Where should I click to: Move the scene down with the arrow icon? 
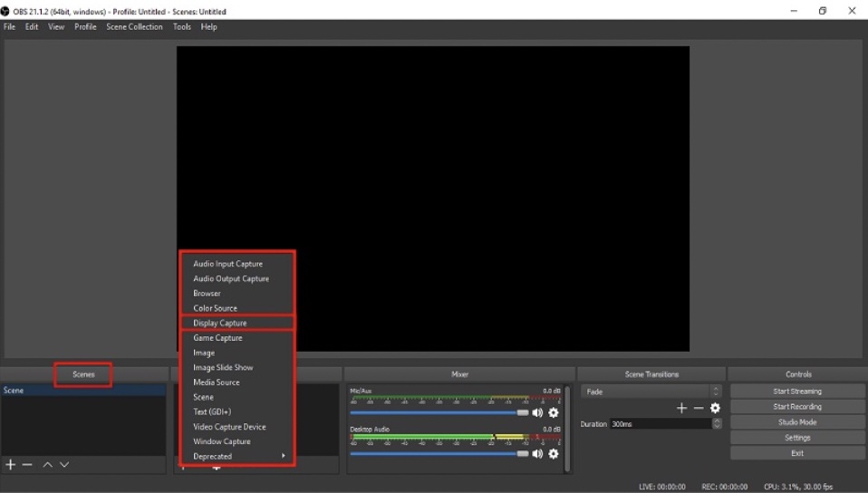click(x=64, y=465)
